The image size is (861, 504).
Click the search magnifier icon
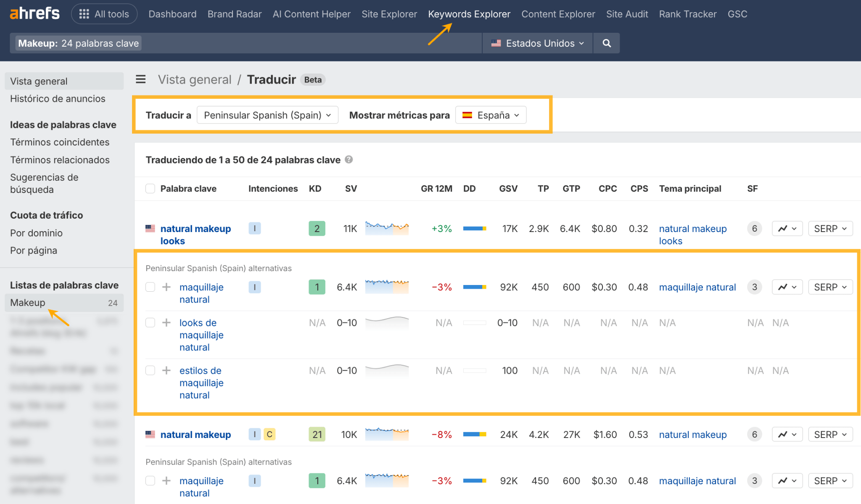point(606,43)
